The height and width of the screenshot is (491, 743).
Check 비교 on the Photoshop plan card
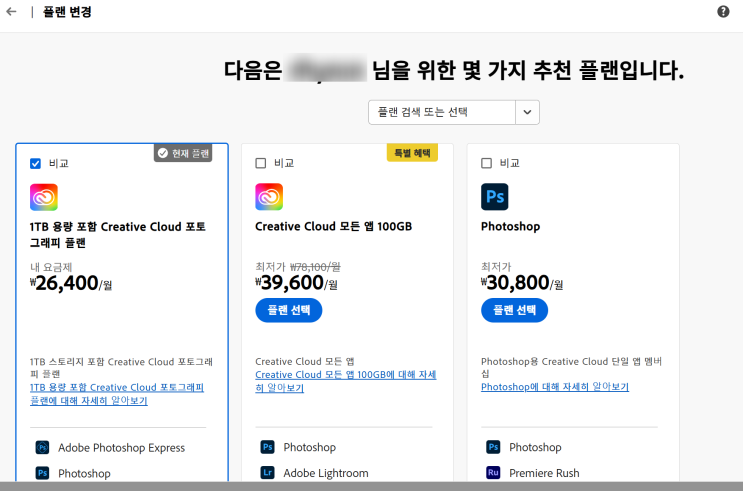pos(486,163)
